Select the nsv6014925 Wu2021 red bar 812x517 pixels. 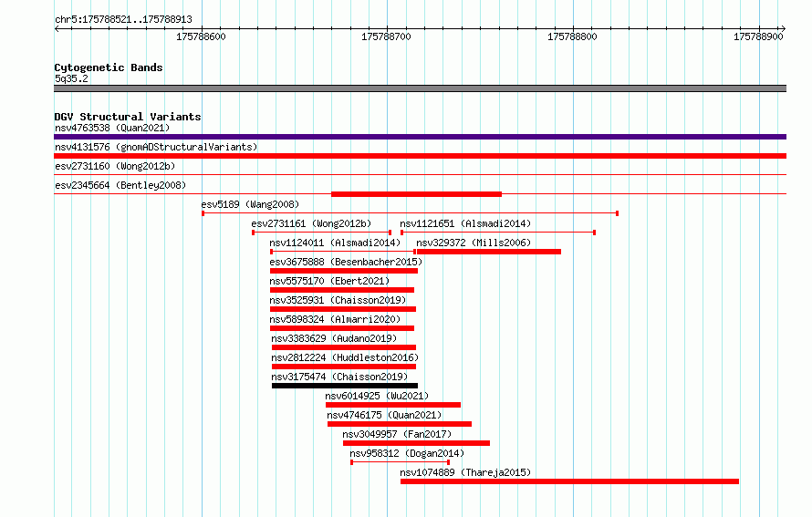(393, 405)
